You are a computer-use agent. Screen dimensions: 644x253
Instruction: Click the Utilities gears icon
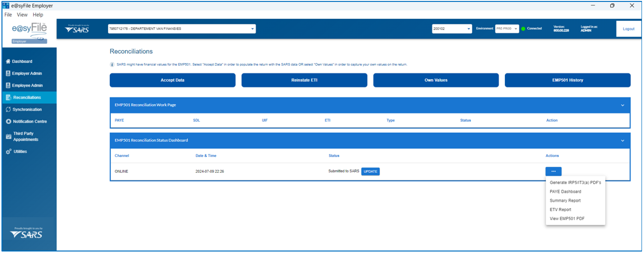coord(8,151)
